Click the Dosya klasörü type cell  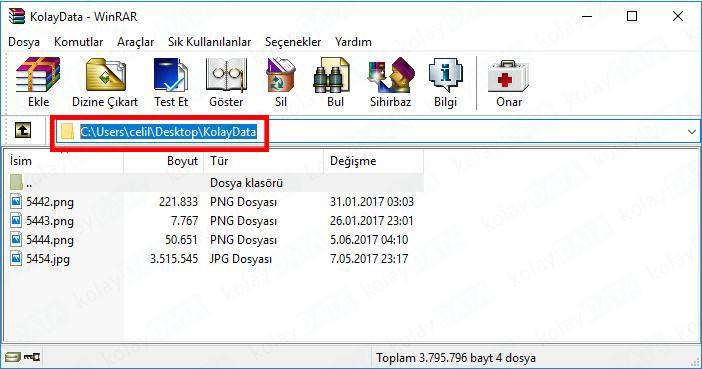[246, 183]
